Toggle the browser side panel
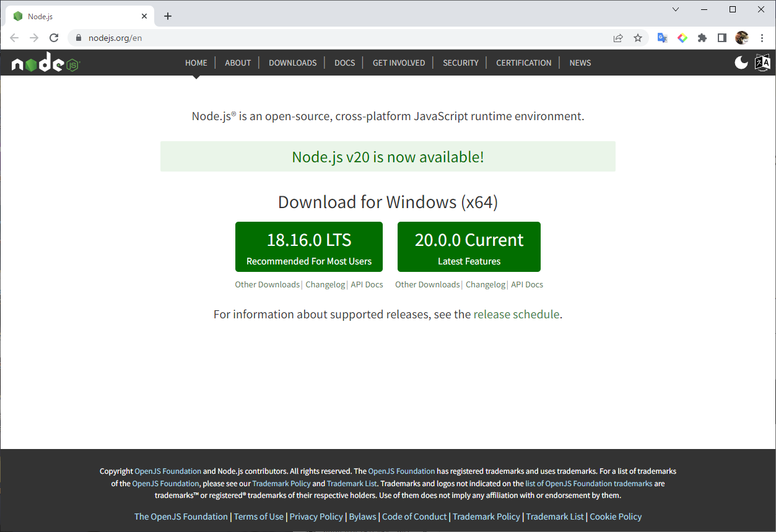776x532 pixels. pos(722,38)
